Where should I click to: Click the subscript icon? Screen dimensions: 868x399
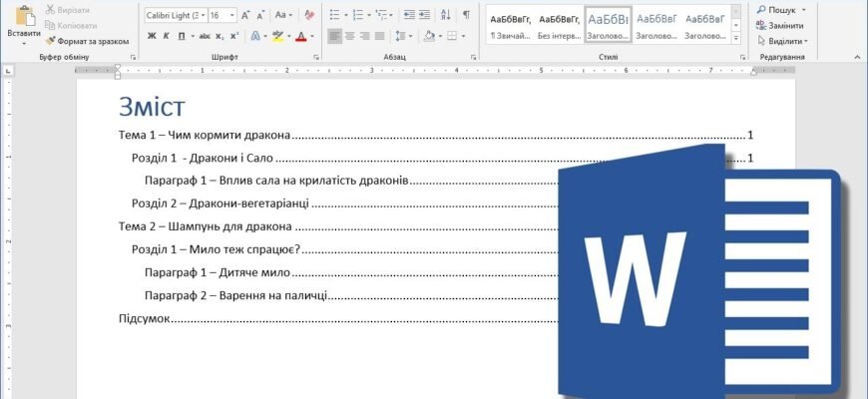219,36
